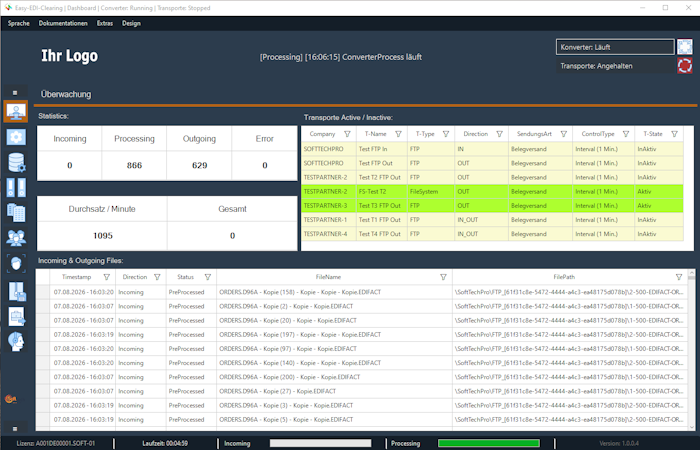Click the green Processing progress bar

click(489, 443)
